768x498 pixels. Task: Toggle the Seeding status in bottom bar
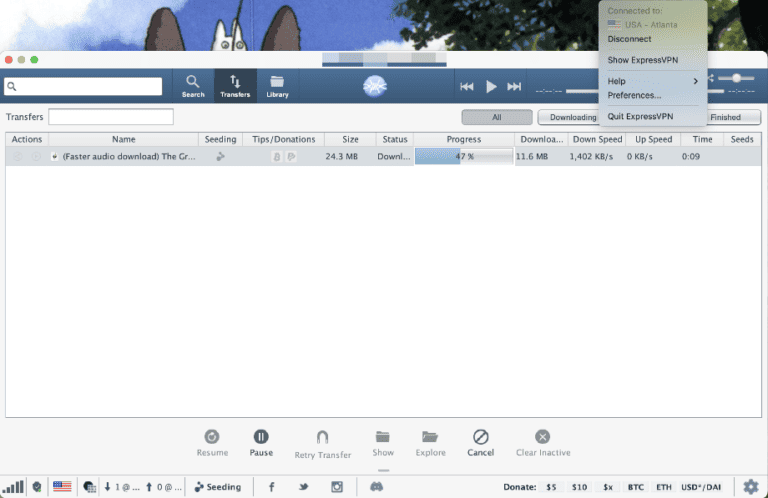pos(217,487)
